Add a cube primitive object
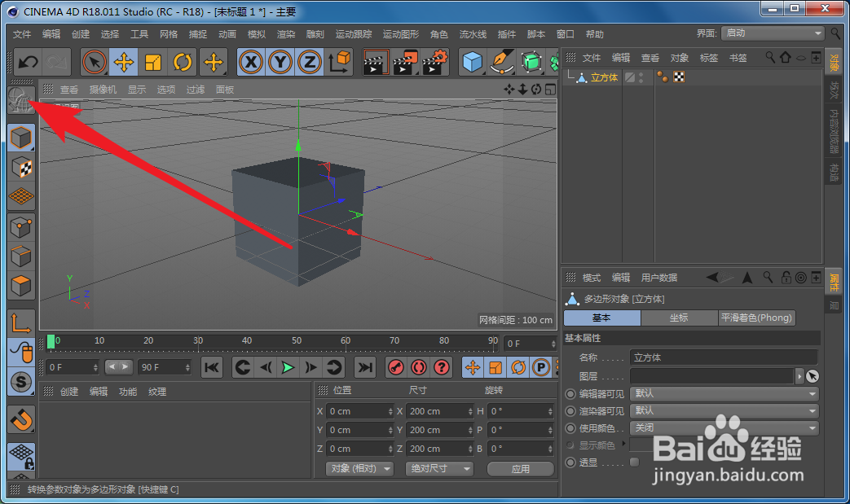 pyautogui.click(x=472, y=62)
